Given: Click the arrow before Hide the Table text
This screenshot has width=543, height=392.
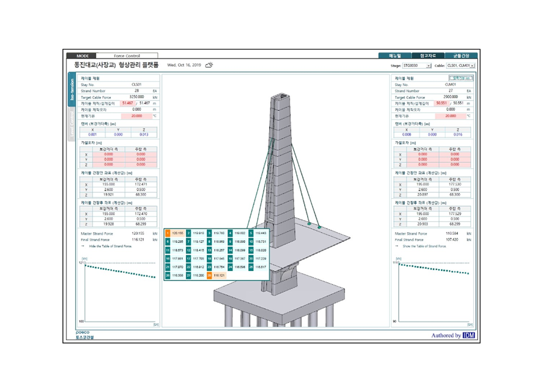Looking at the screenshot, I should [x=83, y=246].
